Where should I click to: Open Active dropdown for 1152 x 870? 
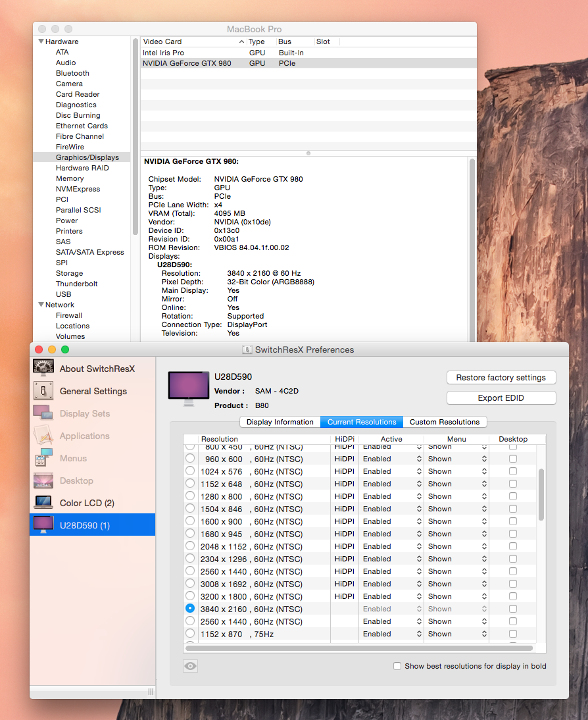coord(391,634)
